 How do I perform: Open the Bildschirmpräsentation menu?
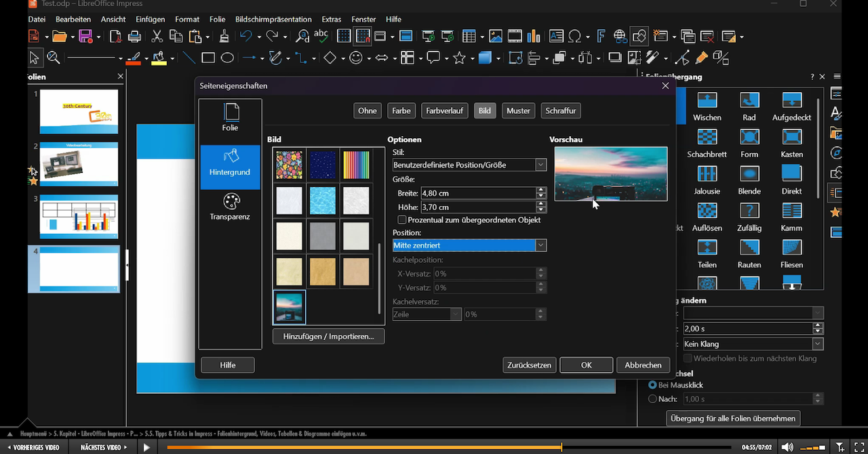pyautogui.click(x=273, y=19)
